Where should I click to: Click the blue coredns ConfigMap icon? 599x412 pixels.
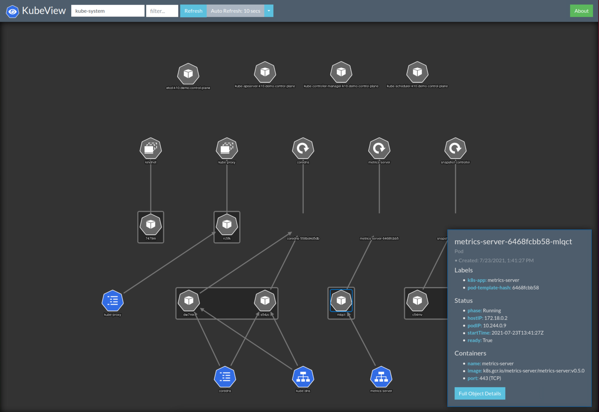click(225, 377)
